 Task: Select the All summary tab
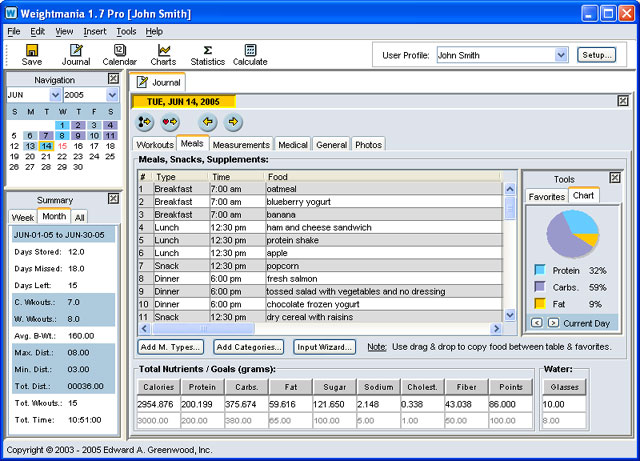click(80, 217)
